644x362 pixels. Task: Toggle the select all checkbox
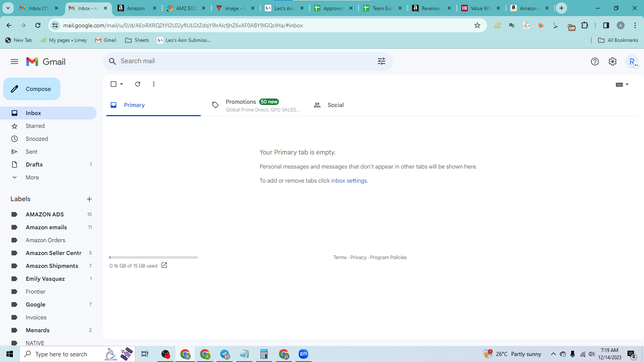click(x=114, y=84)
